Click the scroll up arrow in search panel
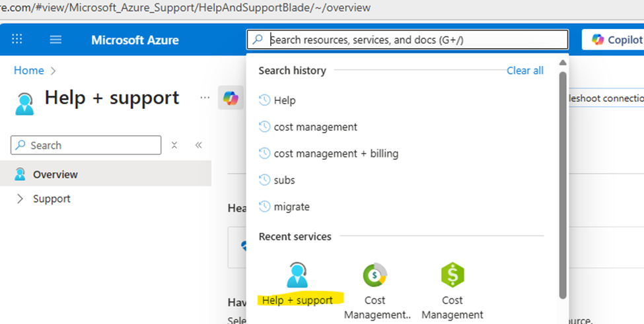 pyautogui.click(x=563, y=63)
